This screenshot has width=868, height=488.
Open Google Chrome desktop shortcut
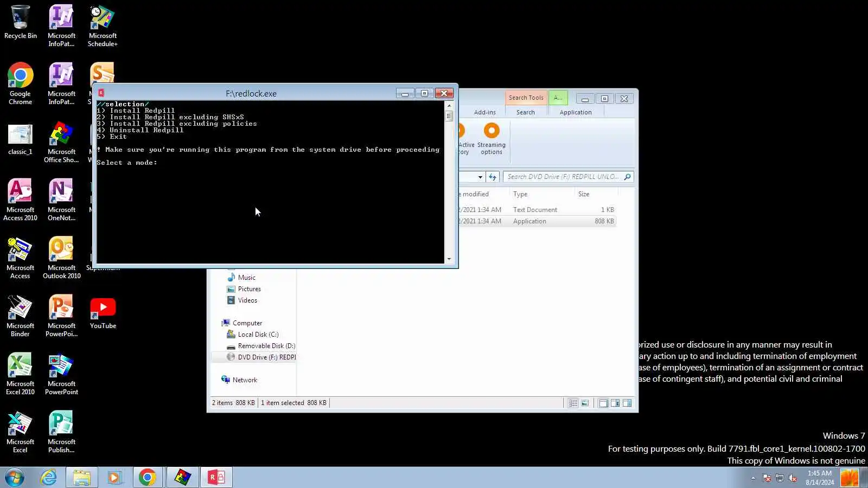20,84
